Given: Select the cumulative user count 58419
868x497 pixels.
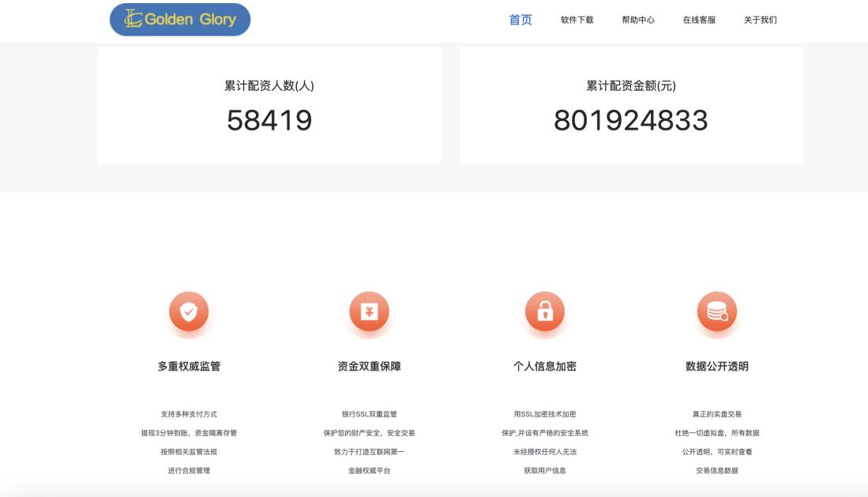Looking at the screenshot, I should coord(269,121).
